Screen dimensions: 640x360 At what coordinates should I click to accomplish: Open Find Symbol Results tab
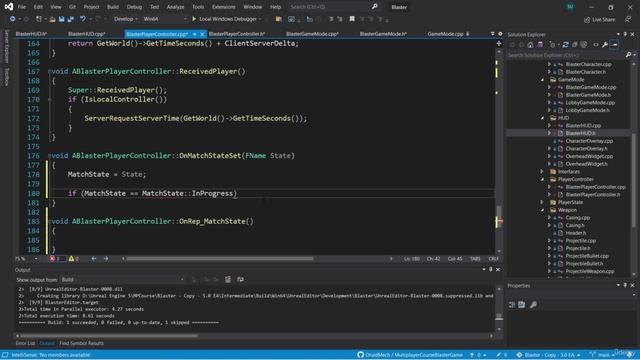81,343
